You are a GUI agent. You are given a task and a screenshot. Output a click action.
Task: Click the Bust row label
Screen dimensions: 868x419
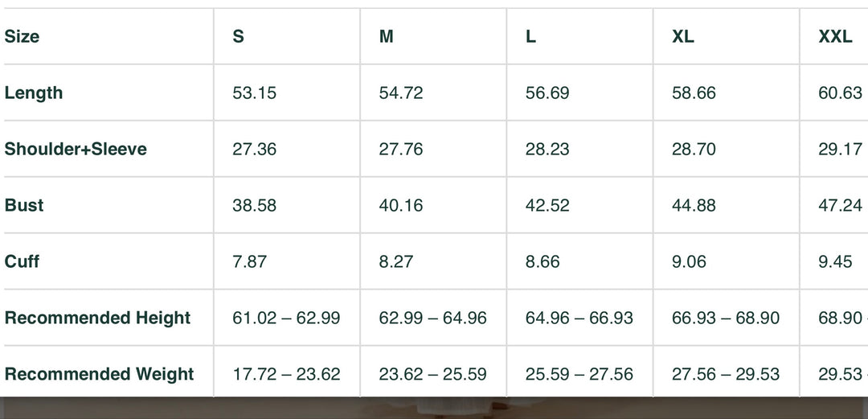[24, 206]
